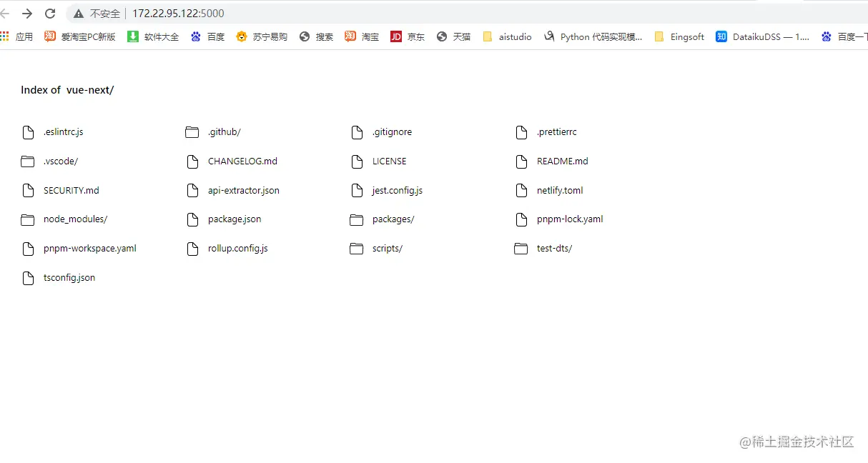This screenshot has height=463, width=868.
Task: Click file icon next to README.md
Action: click(x=522, y=161)
